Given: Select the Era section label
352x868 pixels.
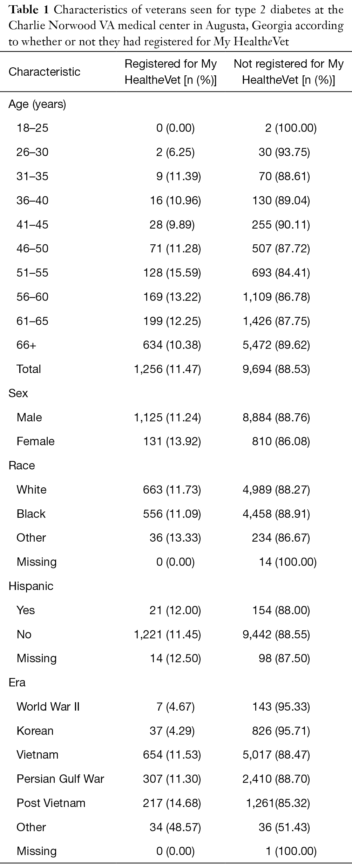Looking at the screenshot, I should (x=17, y=683).
